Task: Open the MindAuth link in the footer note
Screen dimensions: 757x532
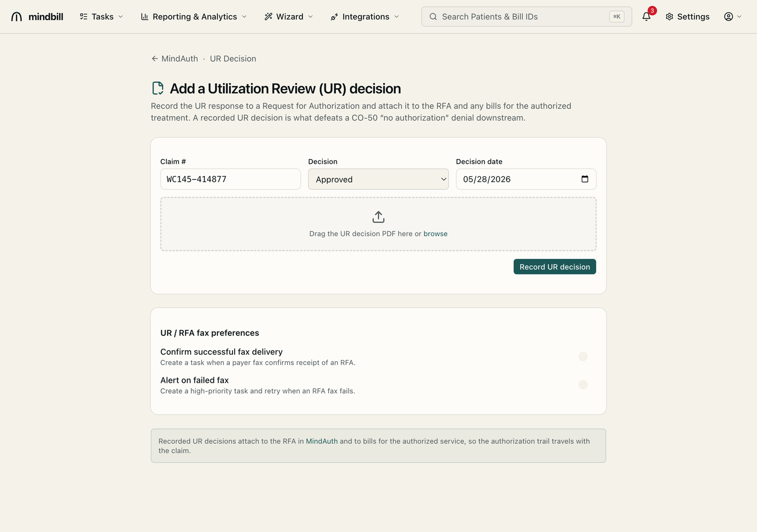Action: click(x=322, y=441)
